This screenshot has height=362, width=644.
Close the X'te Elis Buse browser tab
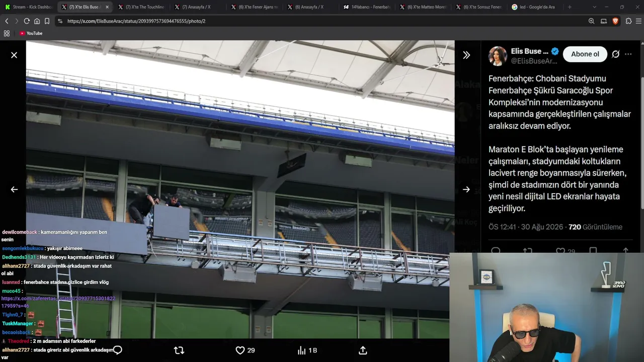107,7
